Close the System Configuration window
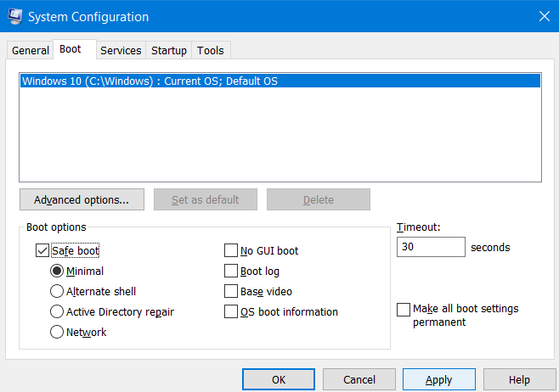559x392 pixels. coord(543,16)
